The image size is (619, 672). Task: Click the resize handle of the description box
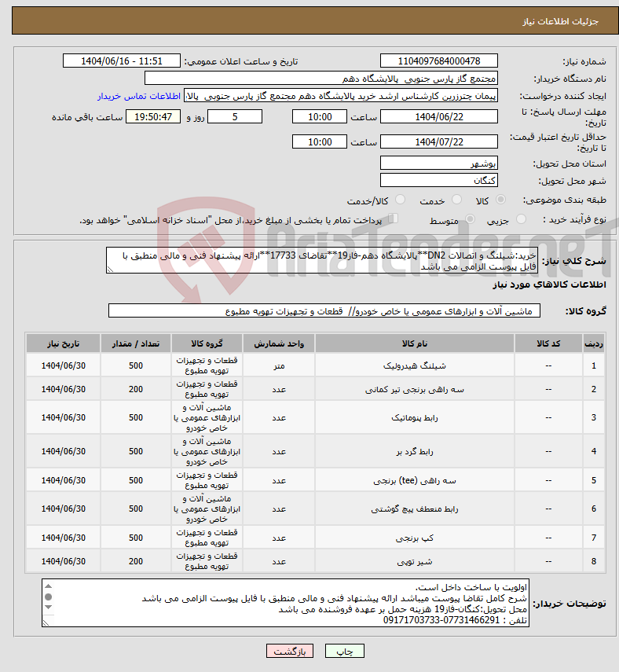pyautogui.click(x=110, y=270)
